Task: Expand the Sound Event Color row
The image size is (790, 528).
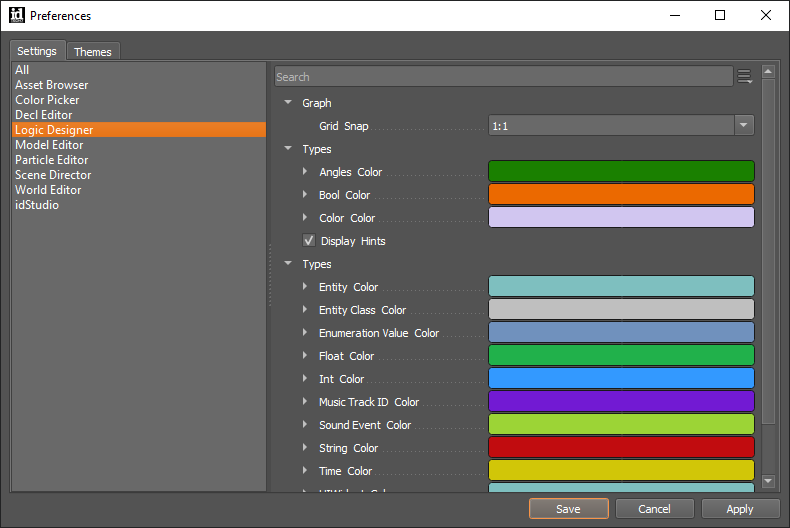Action: (x=305, y=425)
